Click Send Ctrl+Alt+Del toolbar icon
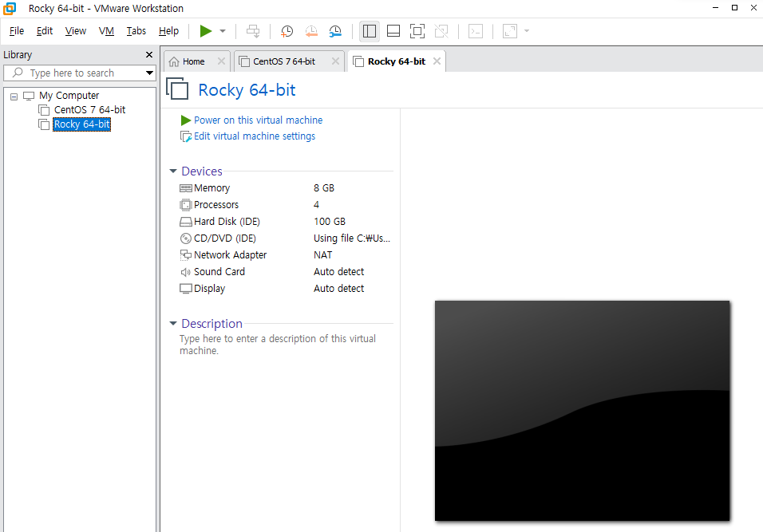Image resolution: width=763 pixels, height=532 pixels. pyautogui.click(x=253, y=31)
